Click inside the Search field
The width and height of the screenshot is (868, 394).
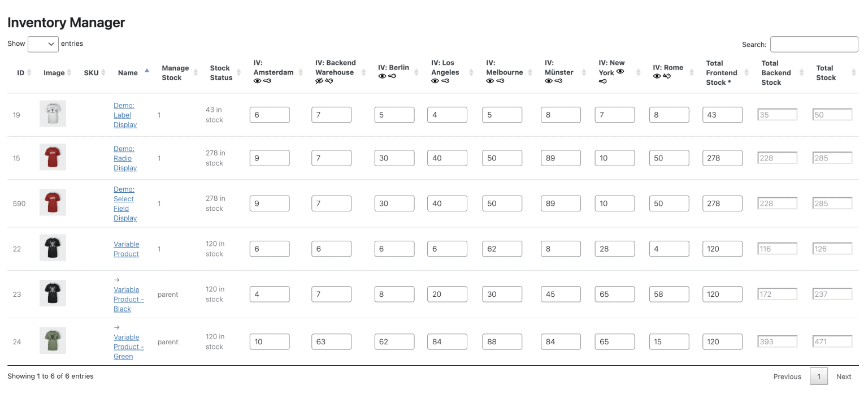click(814, 44)
